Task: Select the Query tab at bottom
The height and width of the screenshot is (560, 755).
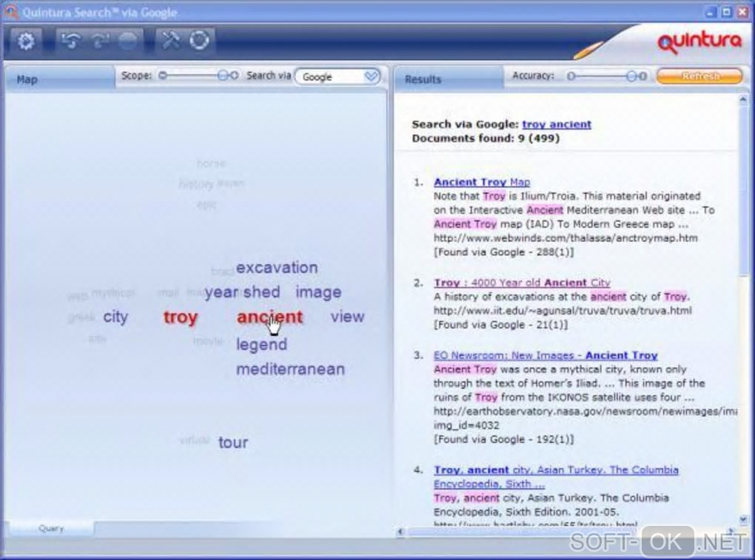Action: tap(51, 528)
